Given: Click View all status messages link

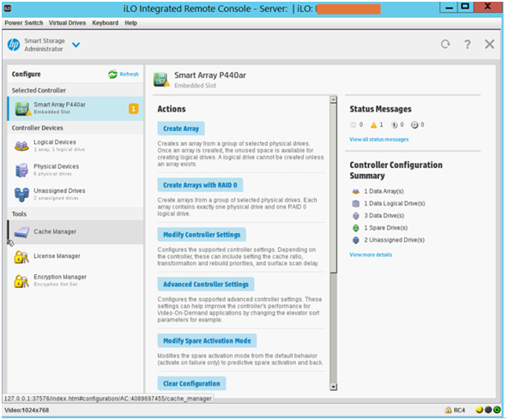Looking at the screenshot, I should click(379, 140).
